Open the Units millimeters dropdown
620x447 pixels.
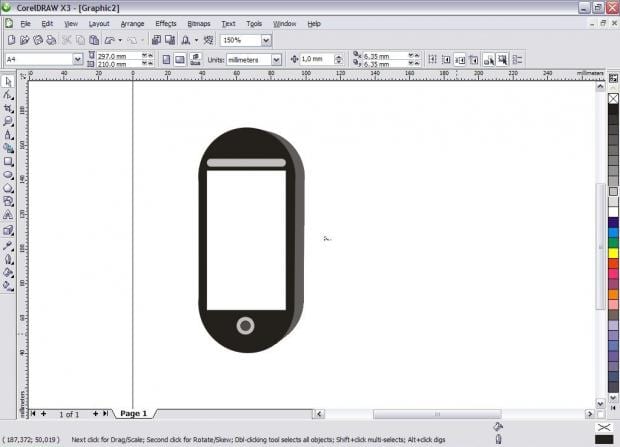276,60
